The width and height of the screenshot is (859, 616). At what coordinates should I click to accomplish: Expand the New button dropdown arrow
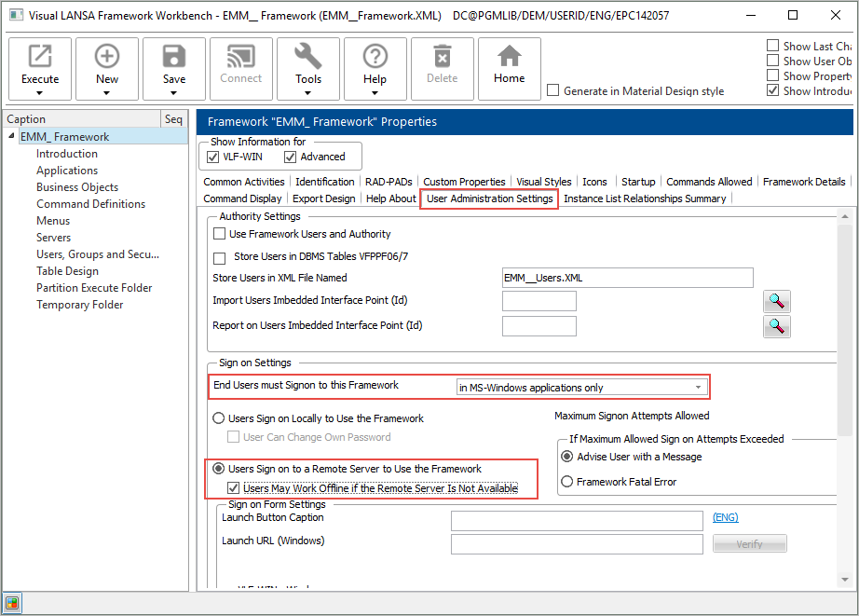click(x=107, y=92)
